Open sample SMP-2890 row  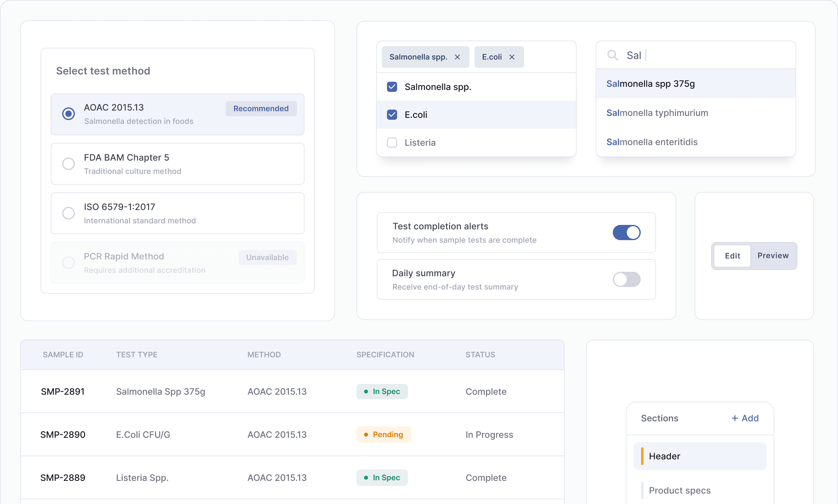[x=63, y=435]
